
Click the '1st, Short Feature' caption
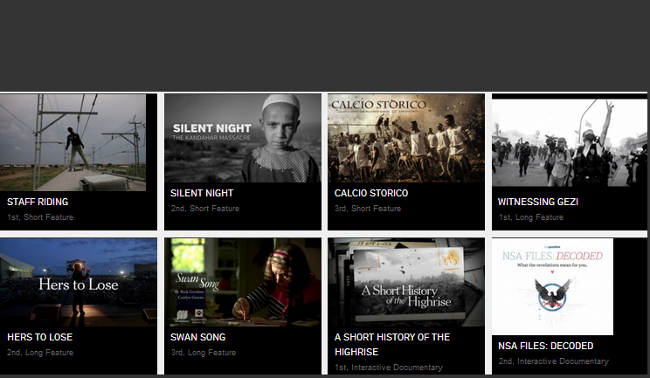coord(40,217)
